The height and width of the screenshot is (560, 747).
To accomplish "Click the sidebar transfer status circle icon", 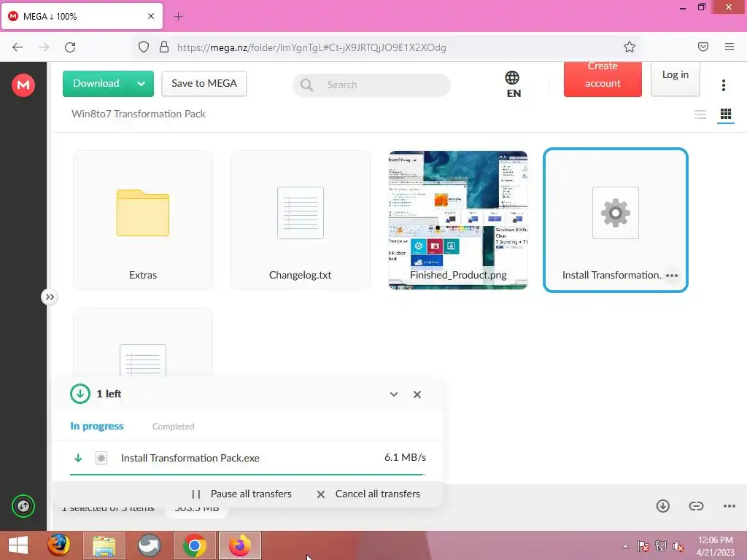I will click(x=23, y=506).
